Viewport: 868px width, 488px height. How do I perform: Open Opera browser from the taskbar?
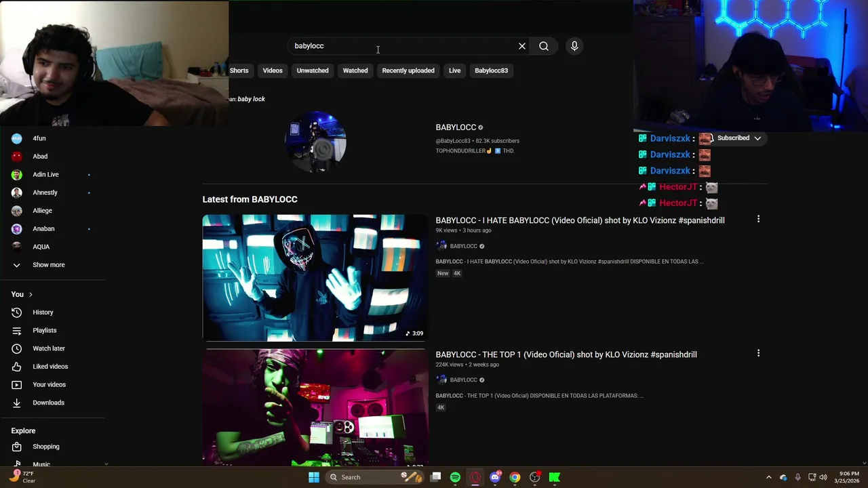click(475, 477)
